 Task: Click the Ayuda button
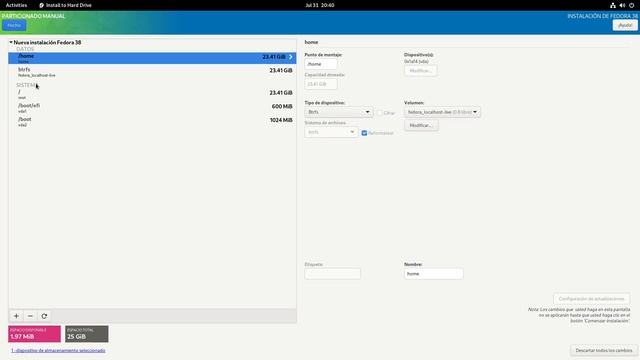coord(625,25)
